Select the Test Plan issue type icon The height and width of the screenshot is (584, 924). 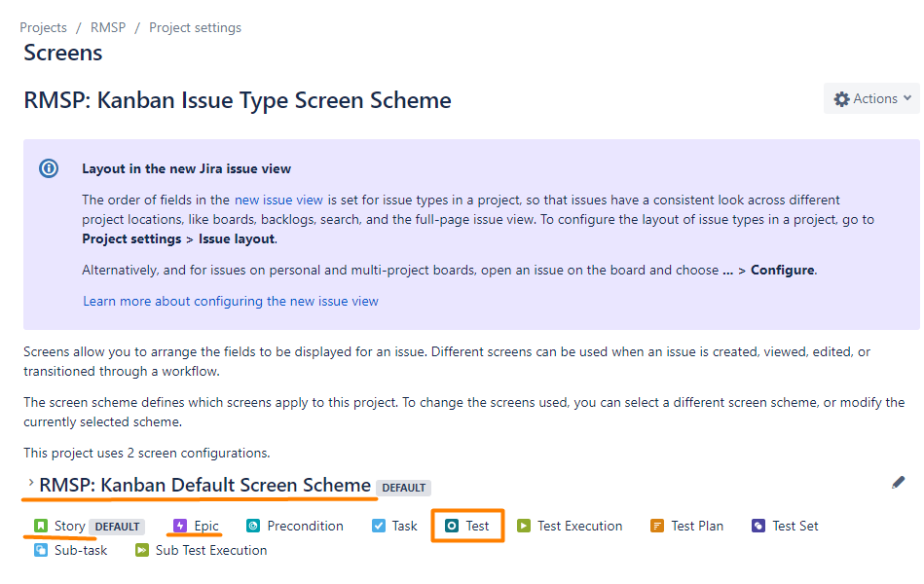coord(656,526)
